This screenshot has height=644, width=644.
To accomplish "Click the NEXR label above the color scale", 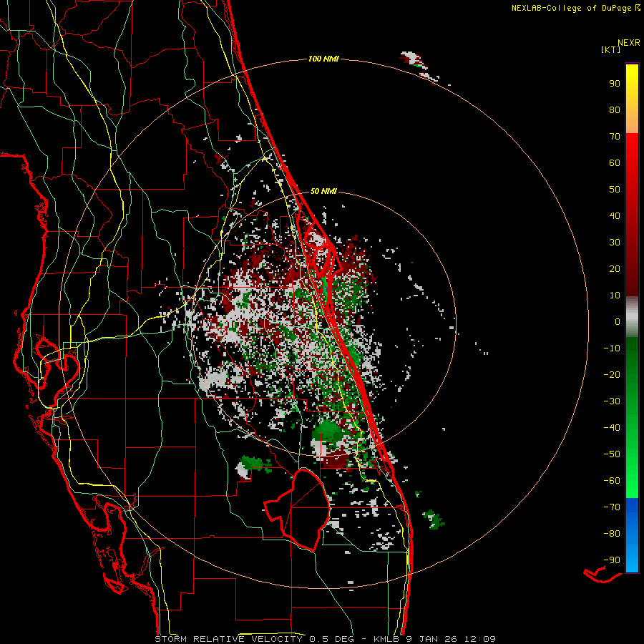I will point(628,43).
